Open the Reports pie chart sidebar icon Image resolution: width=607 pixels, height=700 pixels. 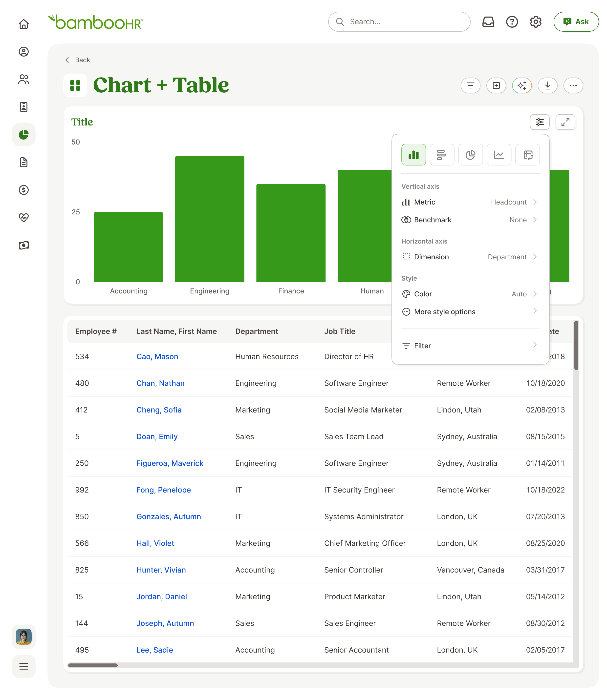tap(24, 134)
